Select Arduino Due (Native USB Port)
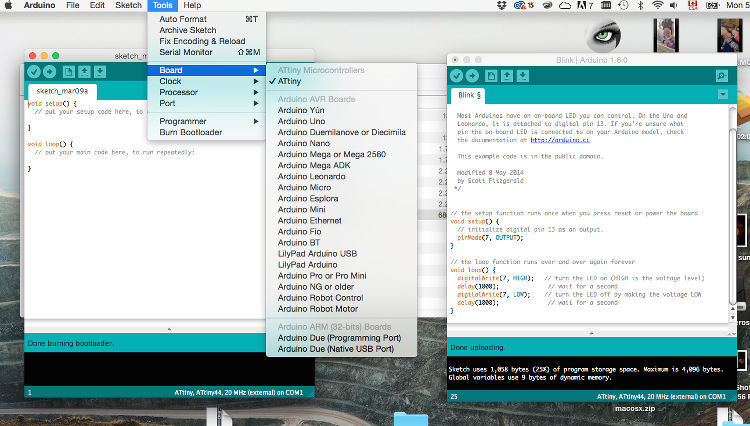750x426 pixels. click(342, 349)
